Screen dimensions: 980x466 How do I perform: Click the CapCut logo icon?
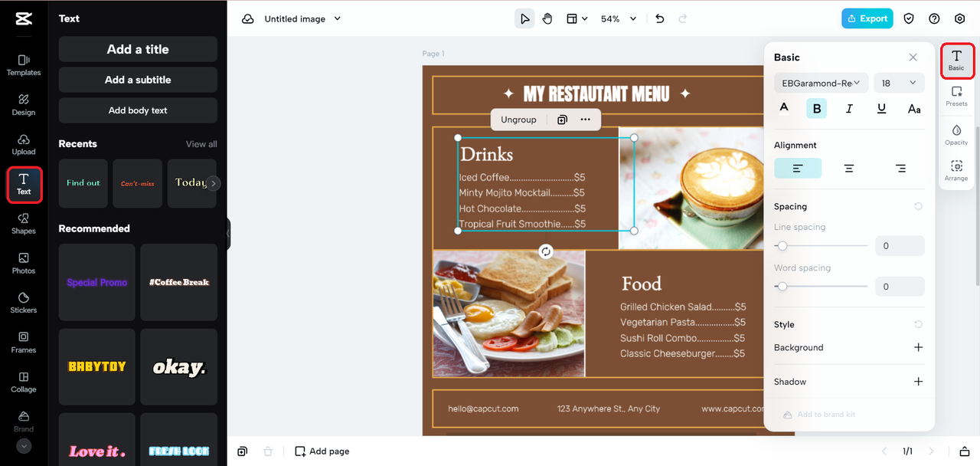coord(23,19)
